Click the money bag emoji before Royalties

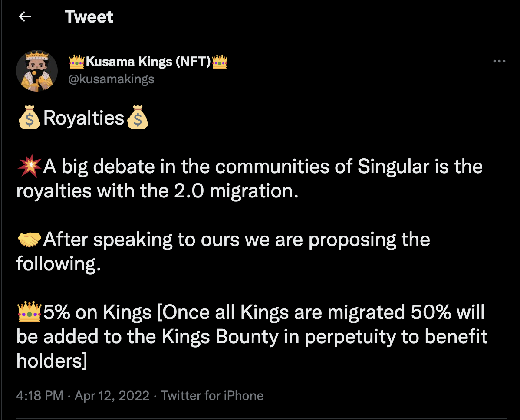click(29, 118)
